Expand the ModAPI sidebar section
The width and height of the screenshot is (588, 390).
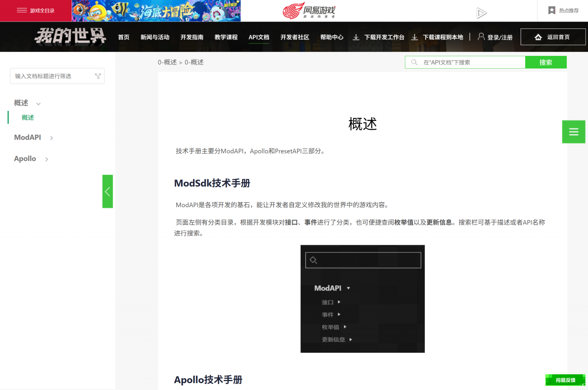pyautogui.click(x=33, y=138)
